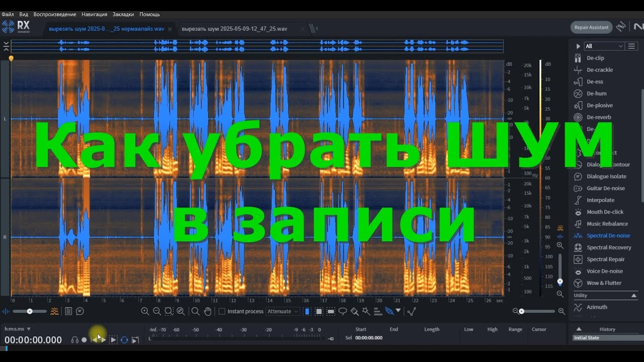The width and height of the screenshot is (644, 362).
Task: Select the Frequency selection tool
Action: pos(331,311)
